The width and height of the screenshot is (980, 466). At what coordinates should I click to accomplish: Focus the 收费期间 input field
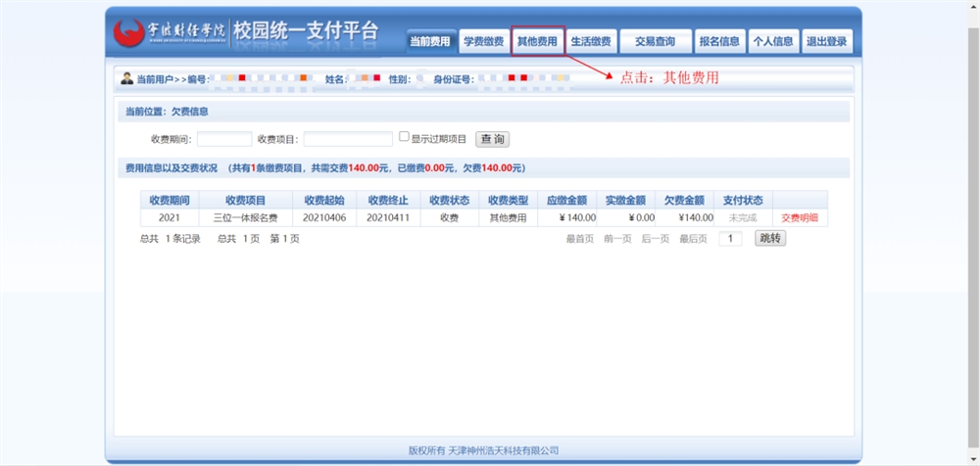[224, 139]
